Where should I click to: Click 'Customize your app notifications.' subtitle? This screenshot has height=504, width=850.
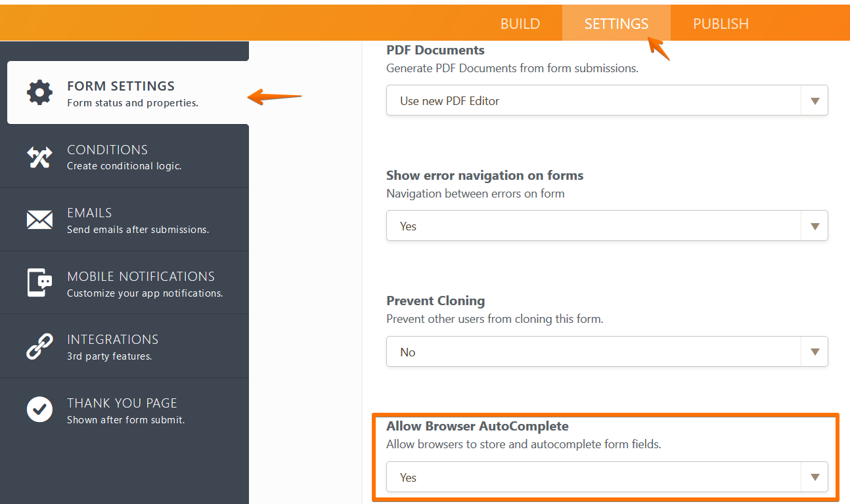[x=145, y=293]
